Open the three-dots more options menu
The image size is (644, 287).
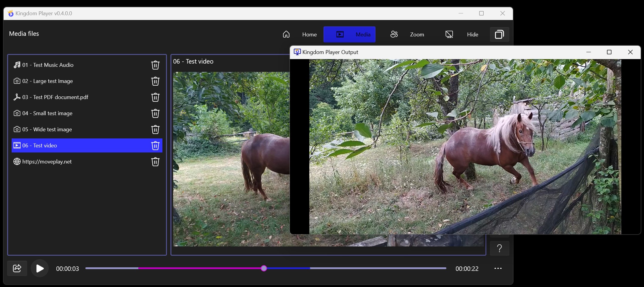[498, 269]
